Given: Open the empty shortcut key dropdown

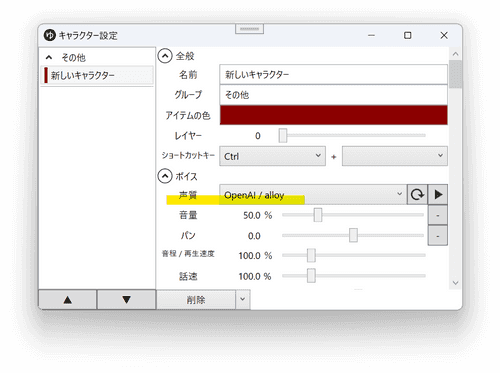Looking at the screenshot, I should click(395, 156).
